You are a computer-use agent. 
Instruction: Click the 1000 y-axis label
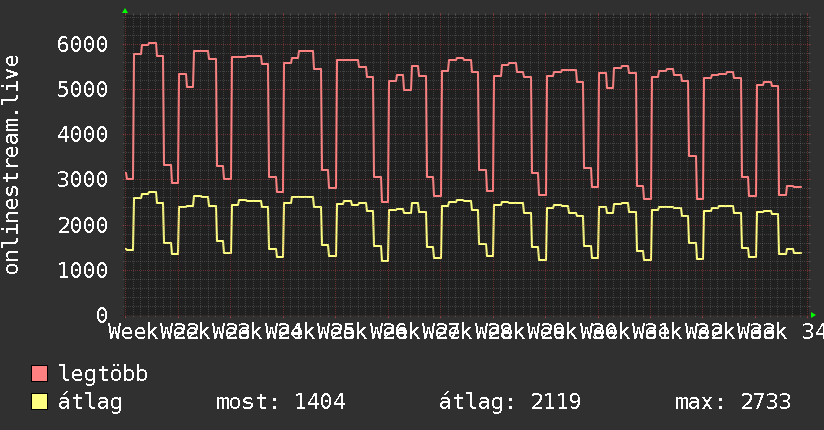[x=83, y=270]
